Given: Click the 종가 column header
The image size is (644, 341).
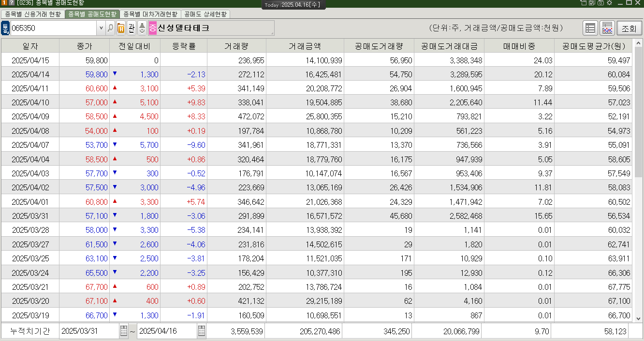Looking at the screenshot, I should (84, 46).
